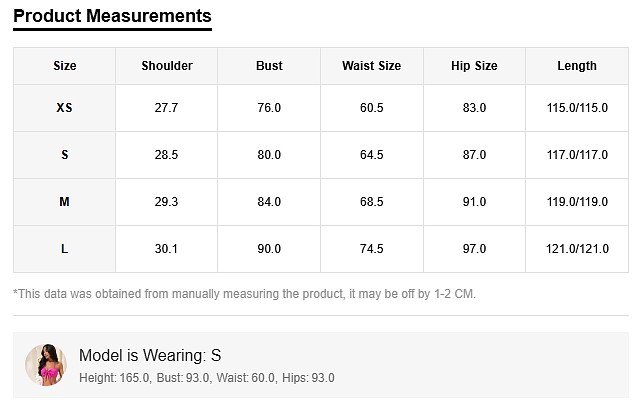Select the Hip Size column header
Image resolution: width=635 pixels, height=403 pixels.
click(474, 66)
